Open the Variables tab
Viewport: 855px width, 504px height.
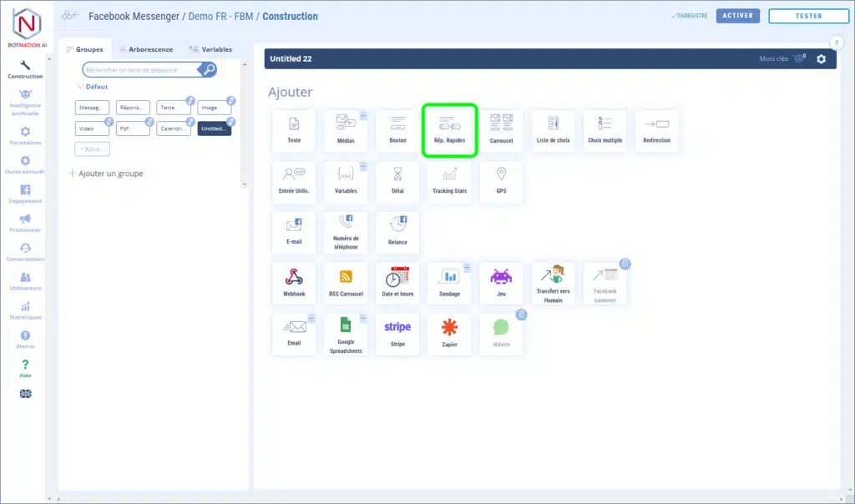[210, 49]
